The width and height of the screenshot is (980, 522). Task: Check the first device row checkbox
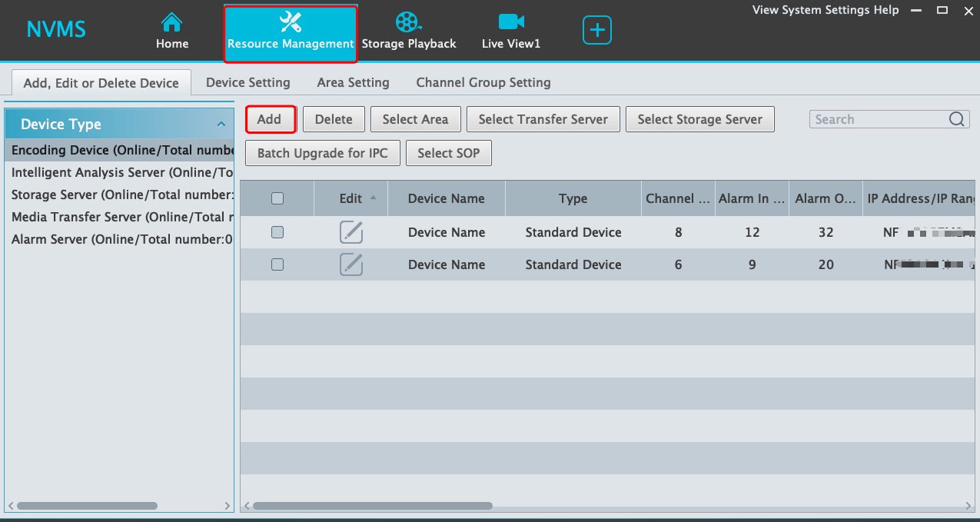(x=277, y=232)
